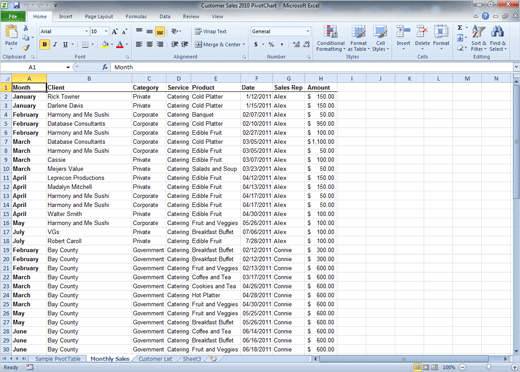Screen dimensions: 520x372
Task: Click Increase Decimal icon
Action: [296, 44]
